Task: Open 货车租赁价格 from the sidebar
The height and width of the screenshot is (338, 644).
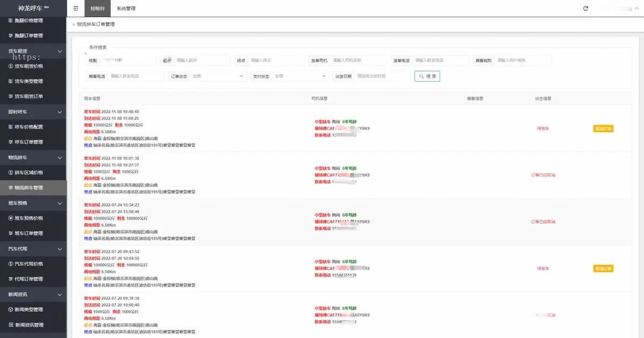Action: click(28, 66)
